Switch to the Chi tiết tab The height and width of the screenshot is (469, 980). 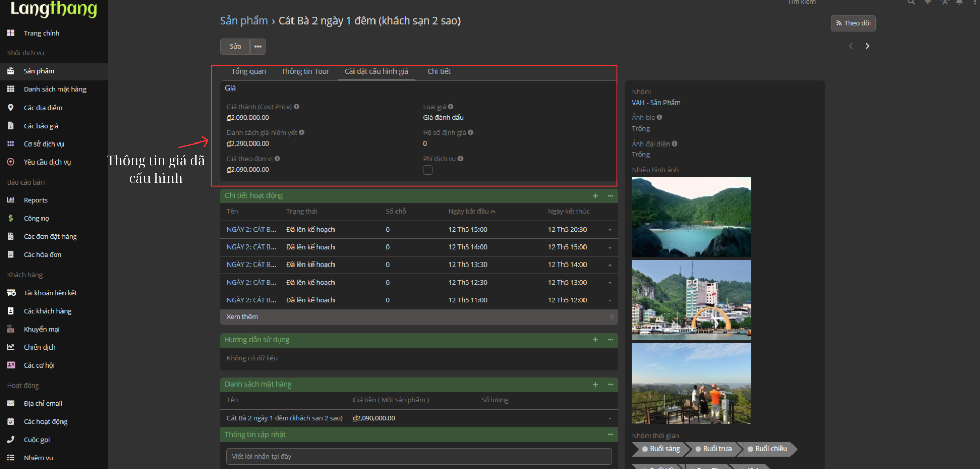click(x=439, y=72)
